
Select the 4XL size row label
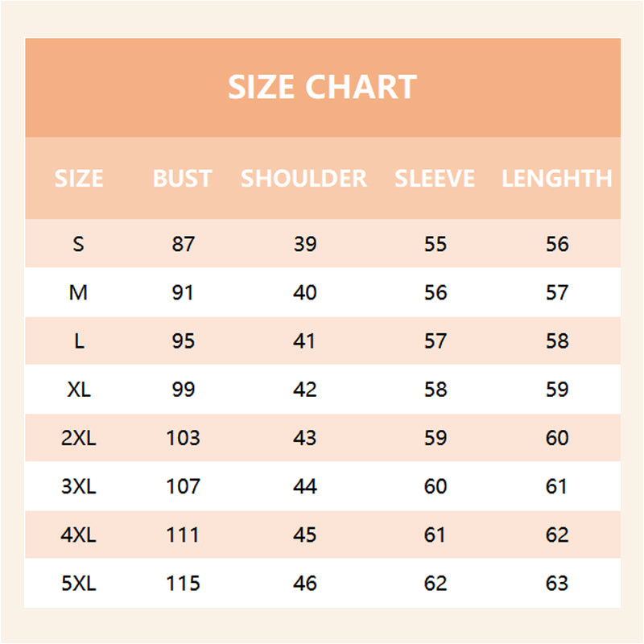point(79,535)
